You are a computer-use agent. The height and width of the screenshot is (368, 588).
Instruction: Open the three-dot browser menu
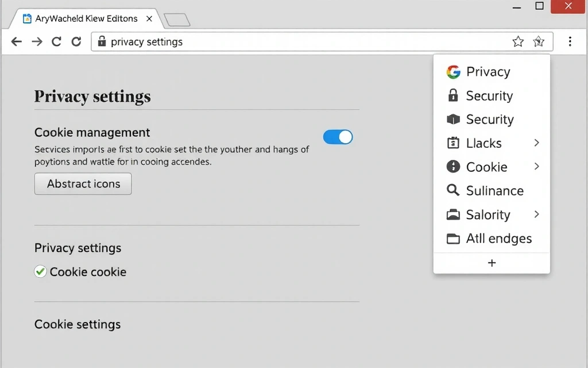[570, 41]
